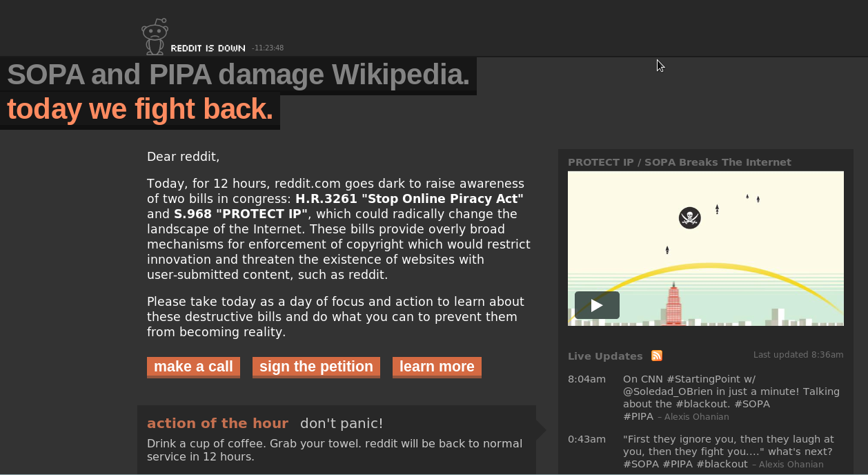
Task: Open the Live Updates RSS feed icon
Action: tap(657, 356)
